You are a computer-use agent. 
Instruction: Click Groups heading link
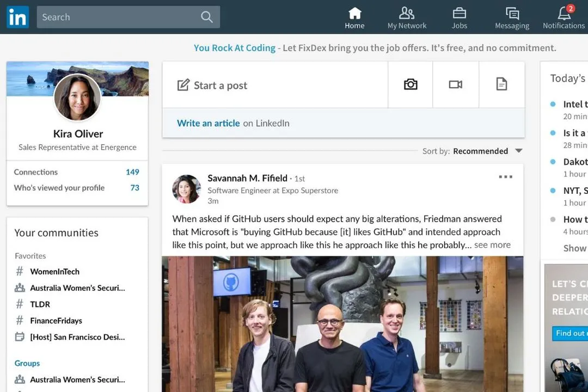[27, 363]
